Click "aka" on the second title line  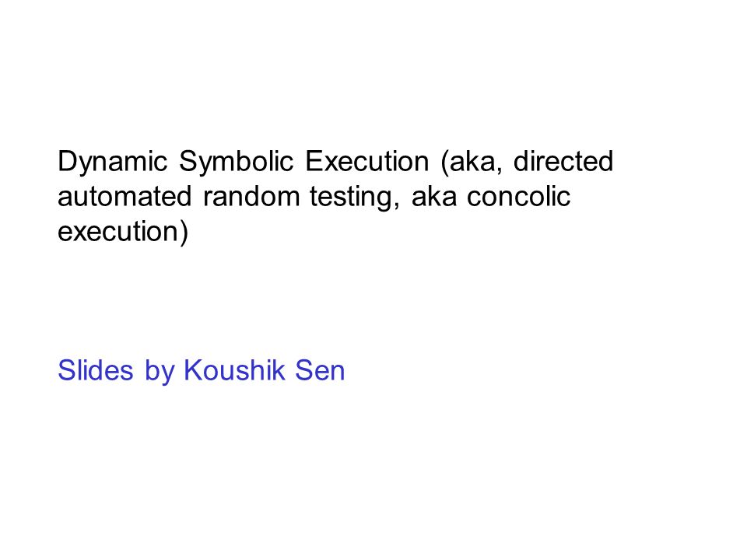(433, 196)
